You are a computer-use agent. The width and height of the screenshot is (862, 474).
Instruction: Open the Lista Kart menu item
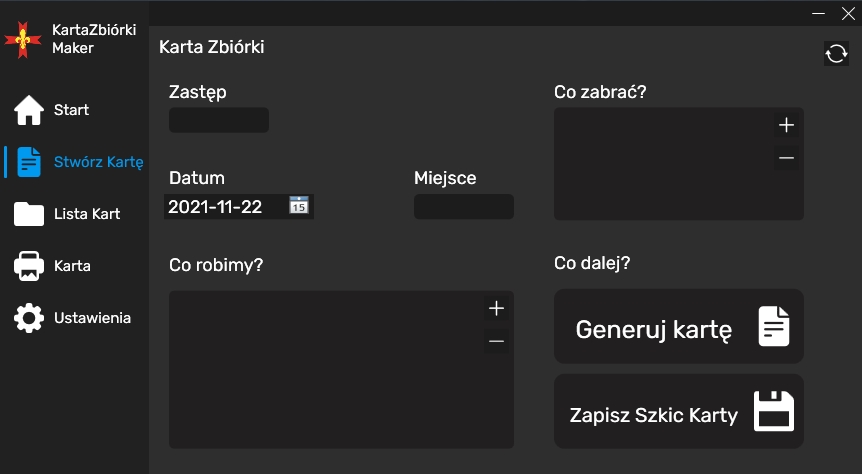click(x=86, y=214)
